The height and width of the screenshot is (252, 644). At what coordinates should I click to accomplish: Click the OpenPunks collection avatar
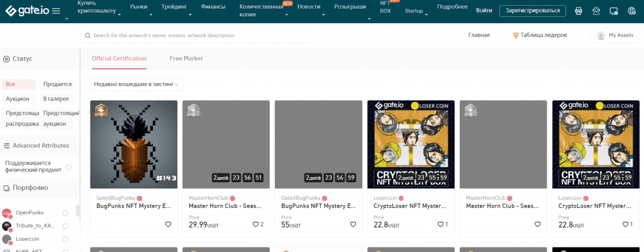(6, 214)
